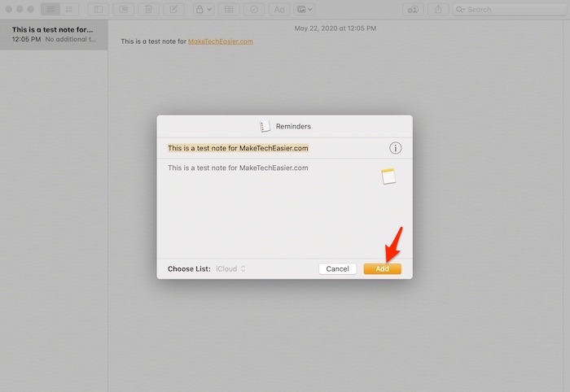
Task: Click the reminder notes text in dialog
Action: pyautogui.click(x=238, y=168)
